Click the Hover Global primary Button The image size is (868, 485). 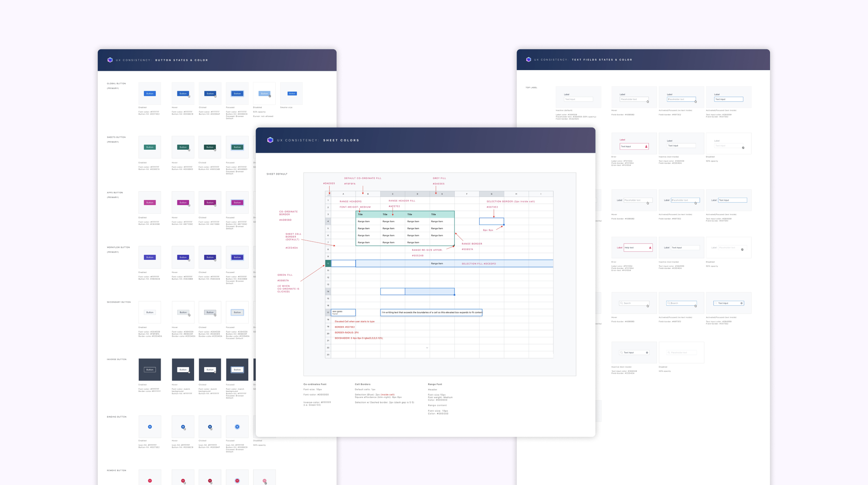[183, 93]
